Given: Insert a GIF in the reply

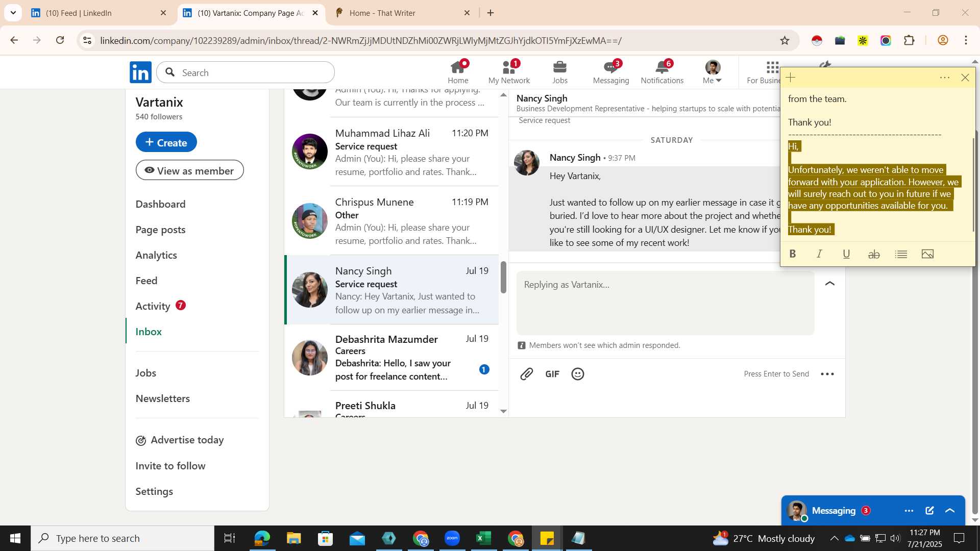Looking at the screenshot, I should pyautogui.click(x=552, y=374).
